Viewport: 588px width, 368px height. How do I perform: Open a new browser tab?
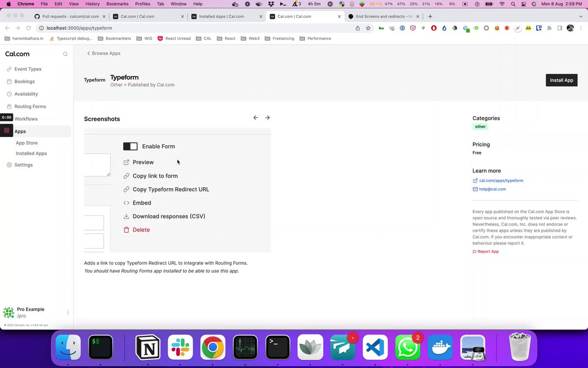click(x=430, y=16)
